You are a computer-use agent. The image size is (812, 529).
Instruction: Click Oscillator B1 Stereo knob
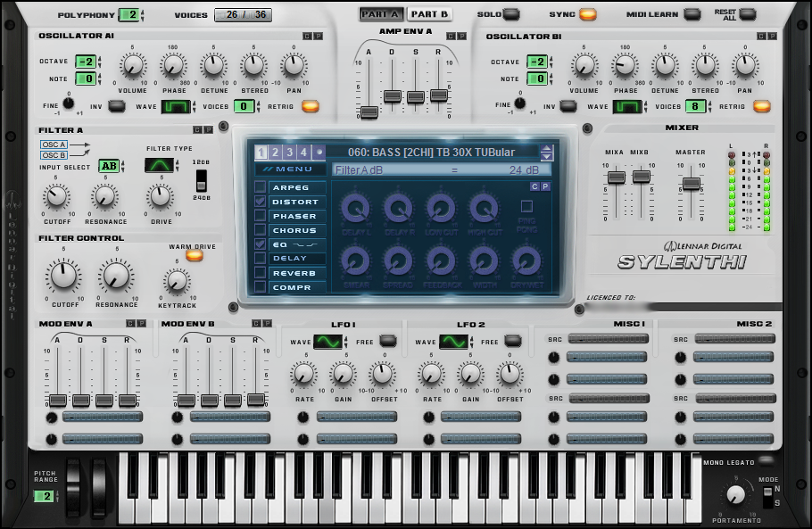point(705,66)
